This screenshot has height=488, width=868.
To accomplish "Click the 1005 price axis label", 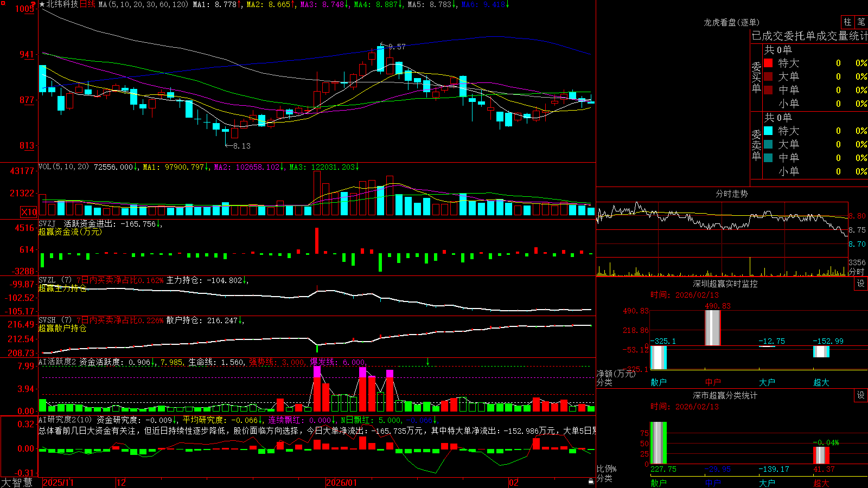I will (25, 9).
